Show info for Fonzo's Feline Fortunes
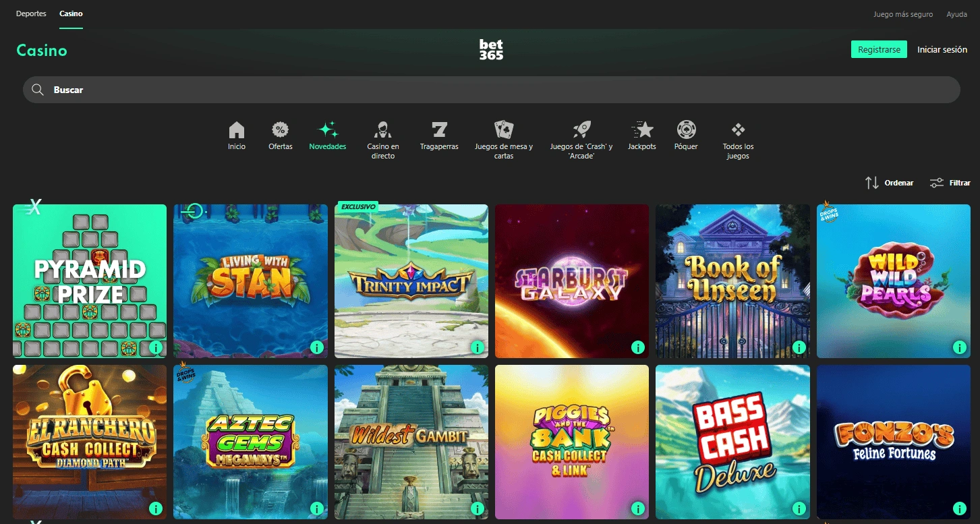The height and width of the screenshot is (524, 980). pyautogui.click(x=960, y=508)
